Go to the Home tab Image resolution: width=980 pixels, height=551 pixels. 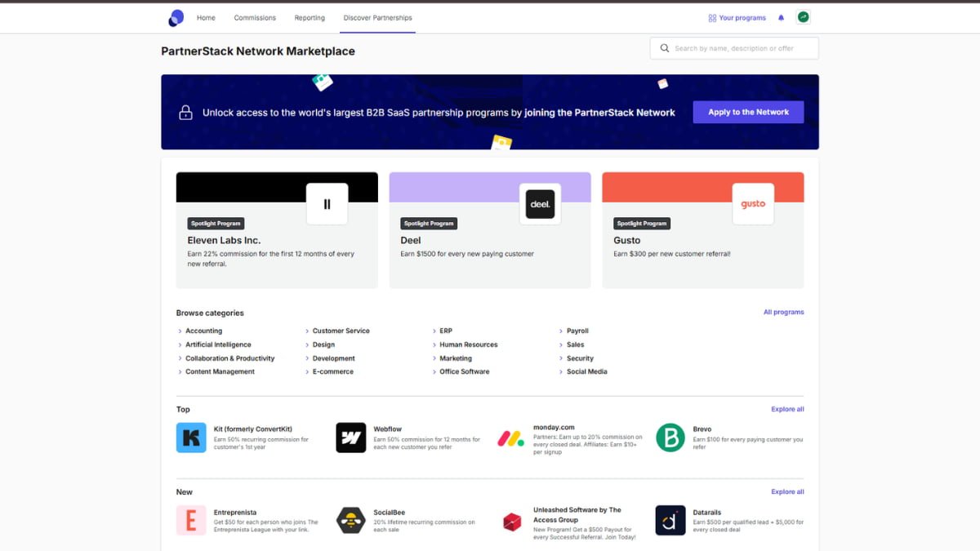point(206,18)
